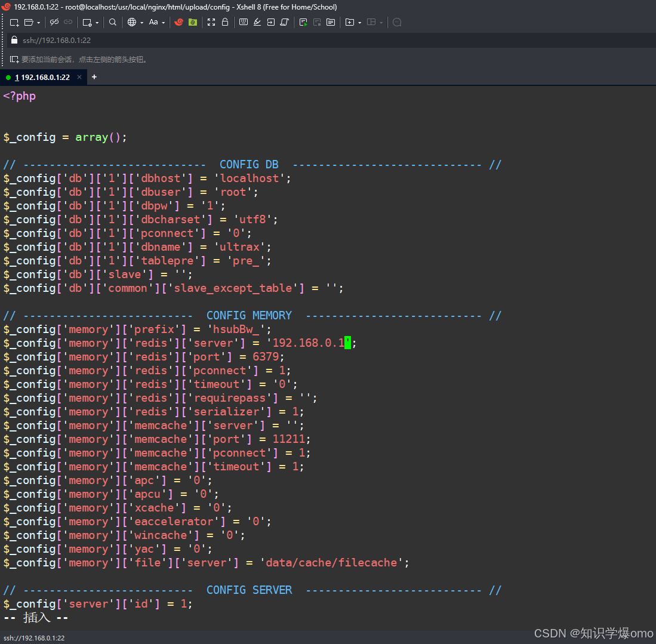Viewport: 656px width, 644px height.
Task: Toggle the Full Screen icon
Action: 211,23
